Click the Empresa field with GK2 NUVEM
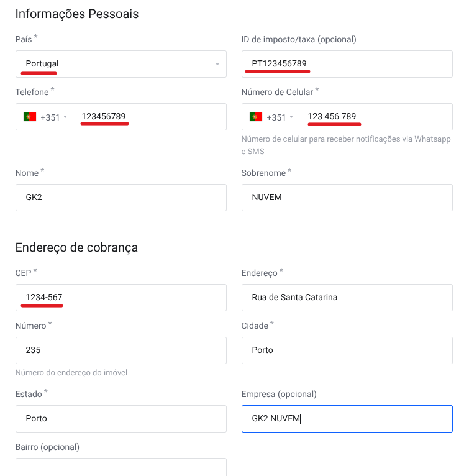This screenshot has height=476, width=464. coord(347,419)
